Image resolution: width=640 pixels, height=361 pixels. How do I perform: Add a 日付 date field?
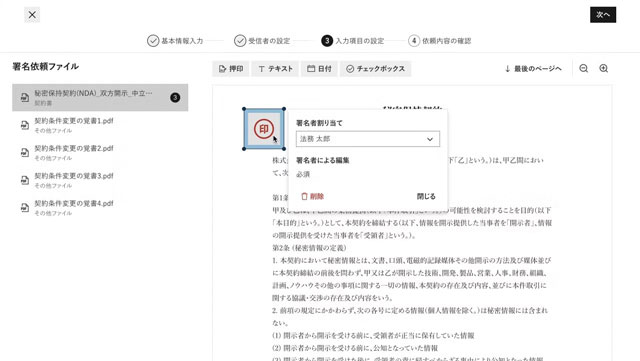pyautogui.click(x=319, y=69)
